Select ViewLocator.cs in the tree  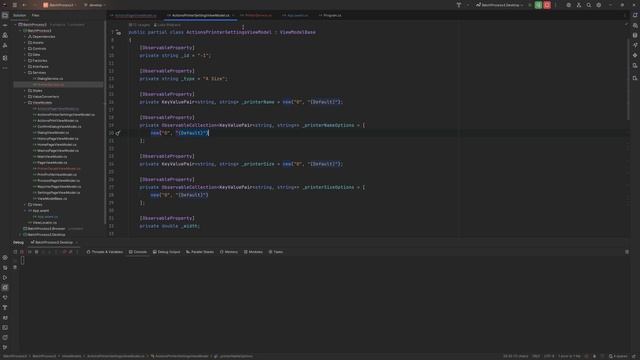click(x=42, y=223)
